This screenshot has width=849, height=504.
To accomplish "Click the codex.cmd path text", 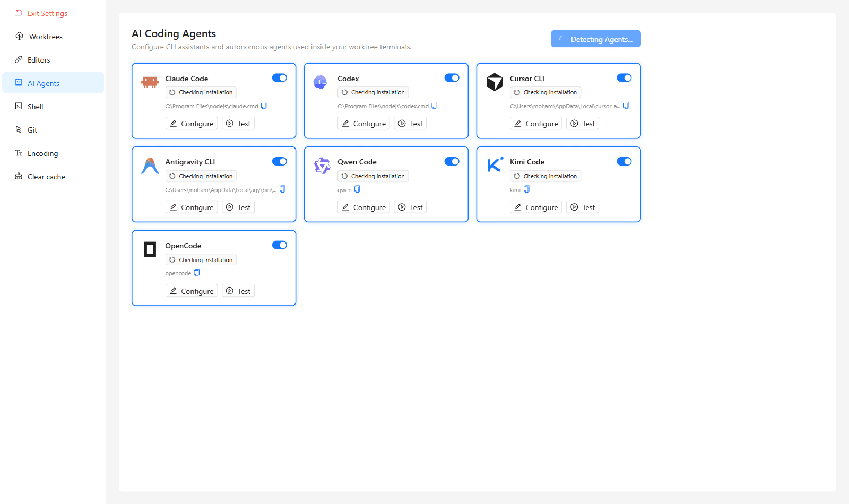I will coord(383,106).
